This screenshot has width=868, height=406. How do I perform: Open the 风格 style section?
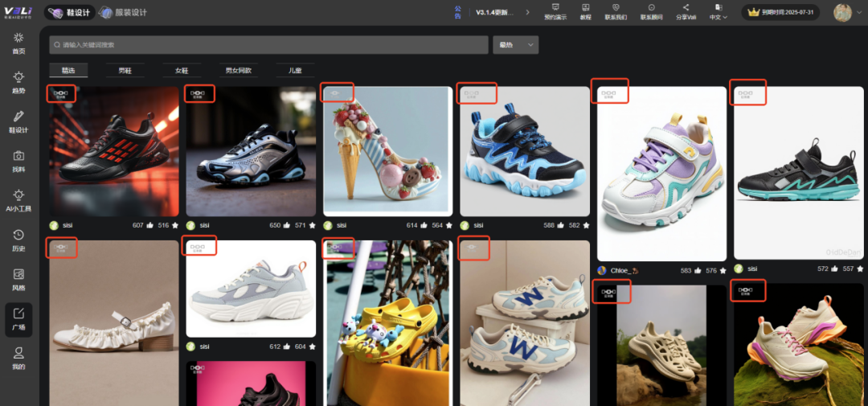pyautogui.click(x=18, y=280)
